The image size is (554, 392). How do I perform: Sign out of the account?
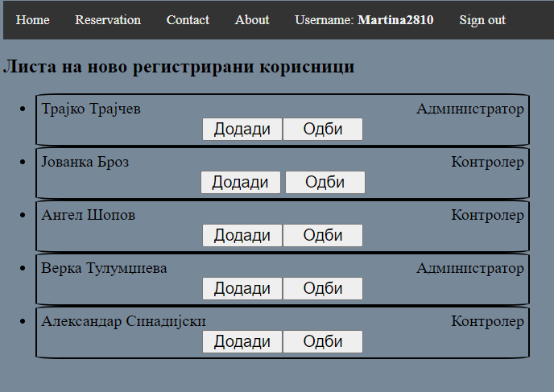(482, 20)
